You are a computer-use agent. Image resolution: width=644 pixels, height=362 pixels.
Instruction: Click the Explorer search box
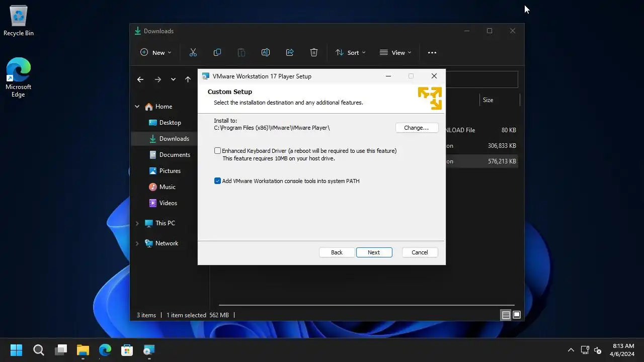[481, 79]
